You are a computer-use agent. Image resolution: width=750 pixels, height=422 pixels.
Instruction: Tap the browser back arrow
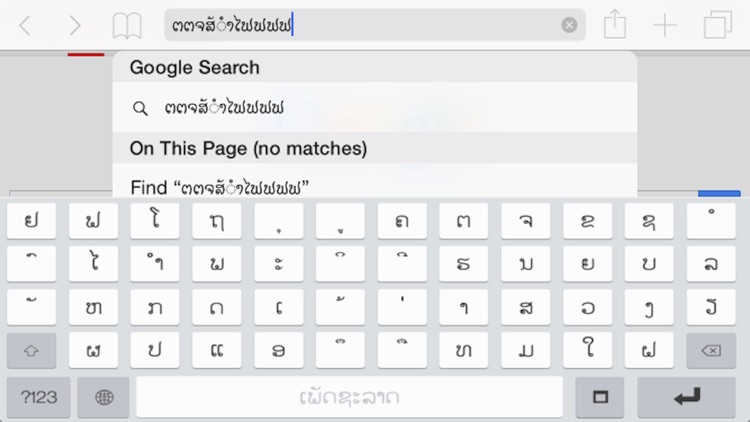click(25, 25)
